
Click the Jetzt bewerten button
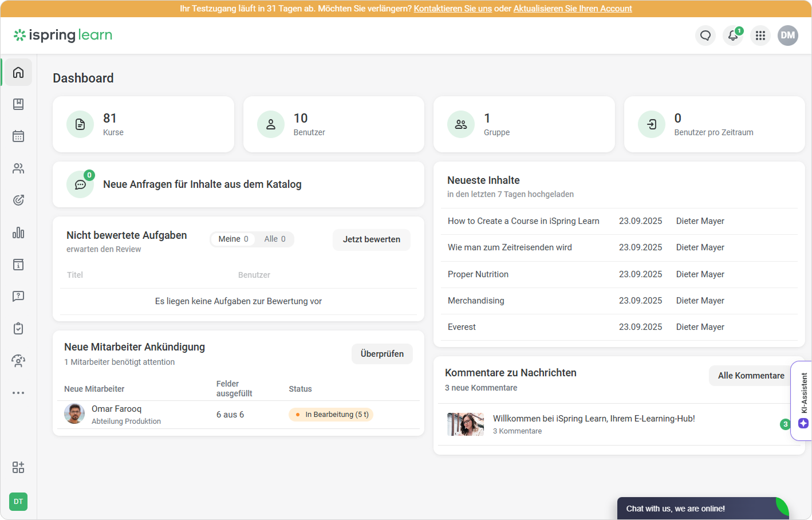coord(371,239)
